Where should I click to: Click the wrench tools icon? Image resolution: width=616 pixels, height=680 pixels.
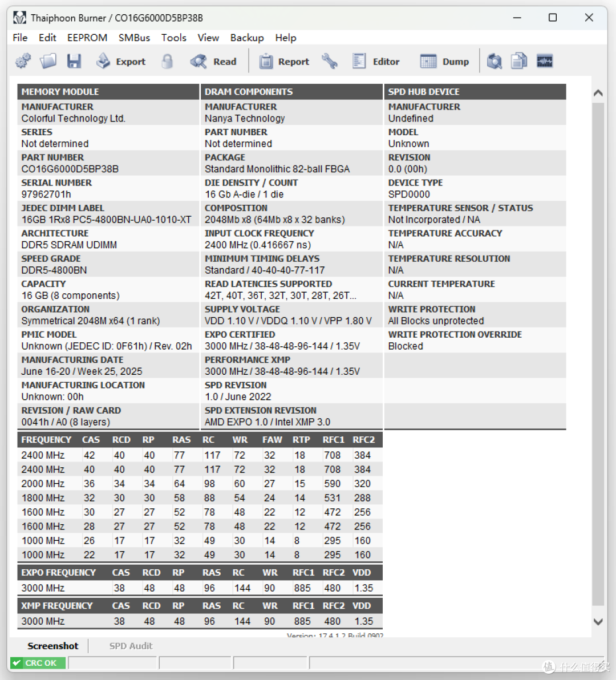(x=330, y=61)
